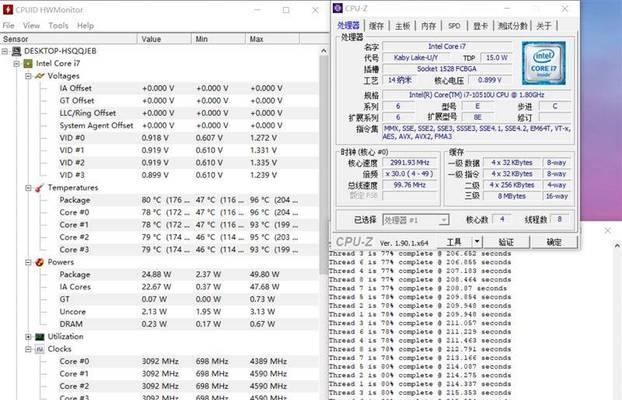The width and height of the screenshot is (622, 400).
Task: Collapse the DESKTOP-HSQQJEB tree node
Action: coord(5,51)
